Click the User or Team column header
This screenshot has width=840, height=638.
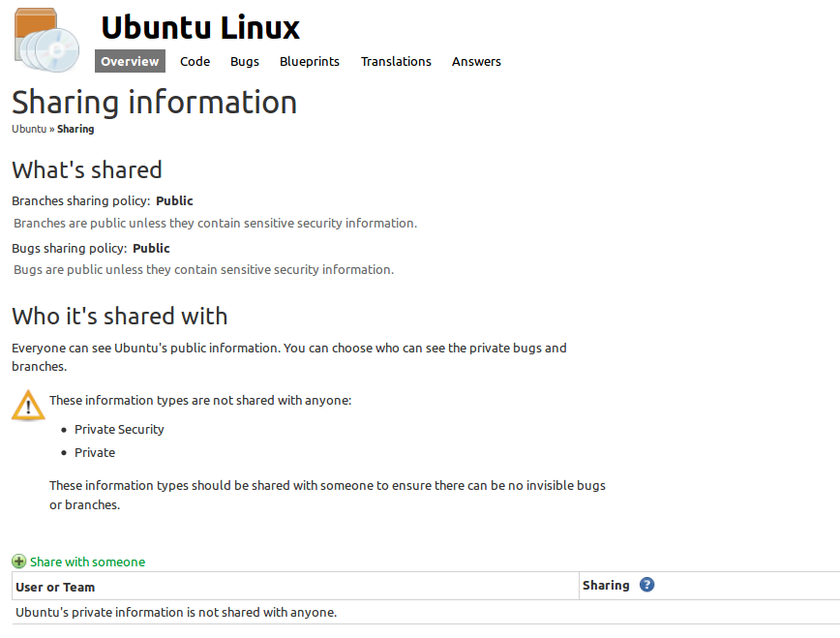tap(55, 587)
